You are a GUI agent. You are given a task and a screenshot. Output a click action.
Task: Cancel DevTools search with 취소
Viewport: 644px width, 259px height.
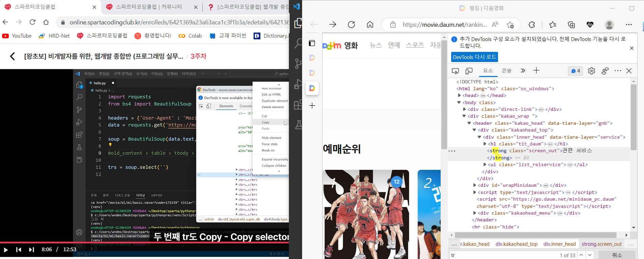(617, 255)
